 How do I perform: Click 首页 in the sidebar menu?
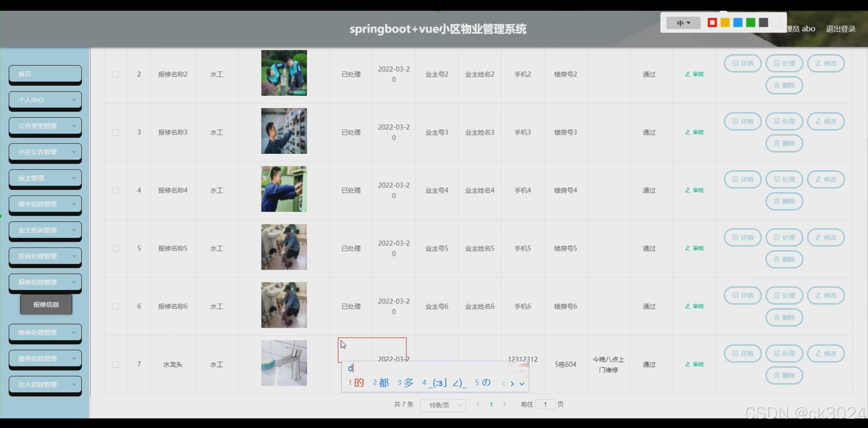(45, 74)
